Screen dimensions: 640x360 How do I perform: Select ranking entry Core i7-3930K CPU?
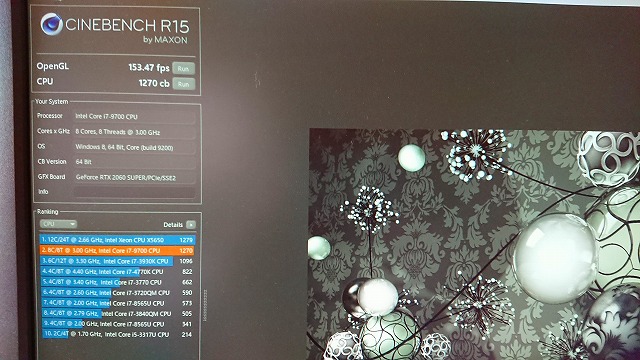click(117, 261)
